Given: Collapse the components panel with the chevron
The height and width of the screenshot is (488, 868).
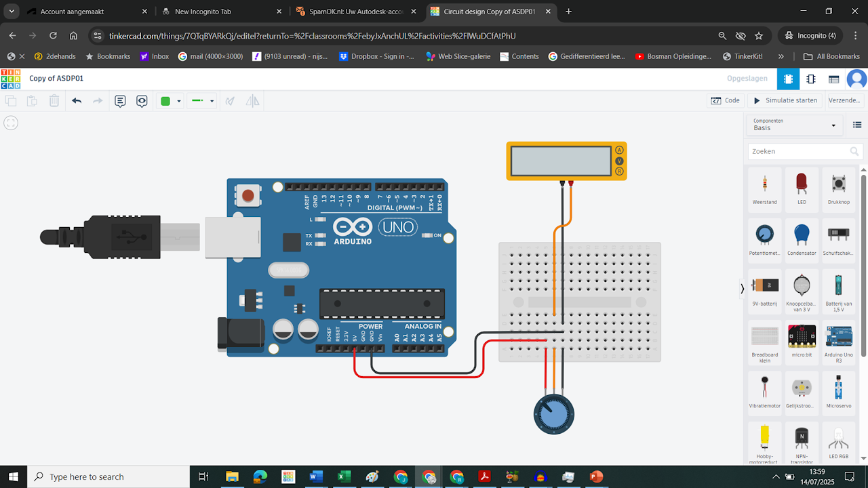Looking at the screenshot, I should (743, 288).
